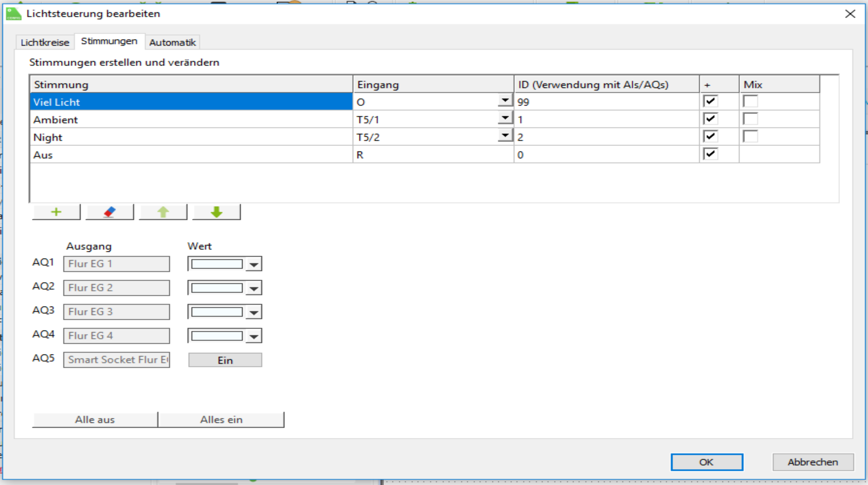Click the Abbrechen button

813,462
